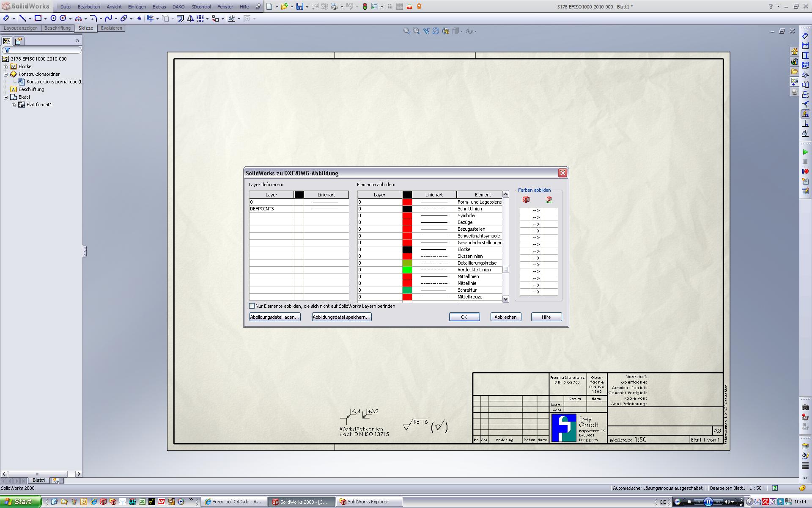Screen dimensions: 812x508
Task: Click the Hilfe button in dialog
Action: point(546,317)
